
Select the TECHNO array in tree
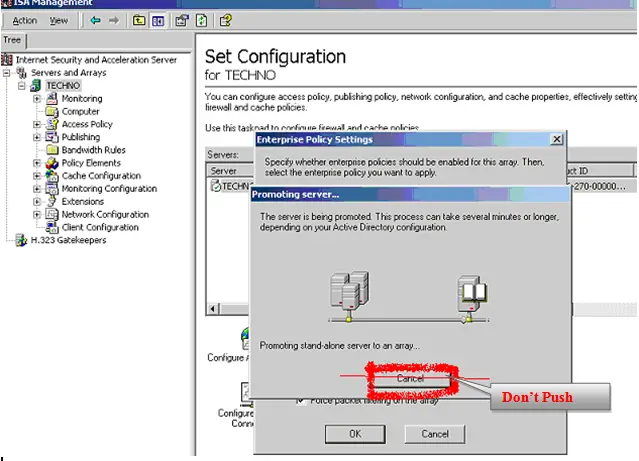(x=63, y=86)
